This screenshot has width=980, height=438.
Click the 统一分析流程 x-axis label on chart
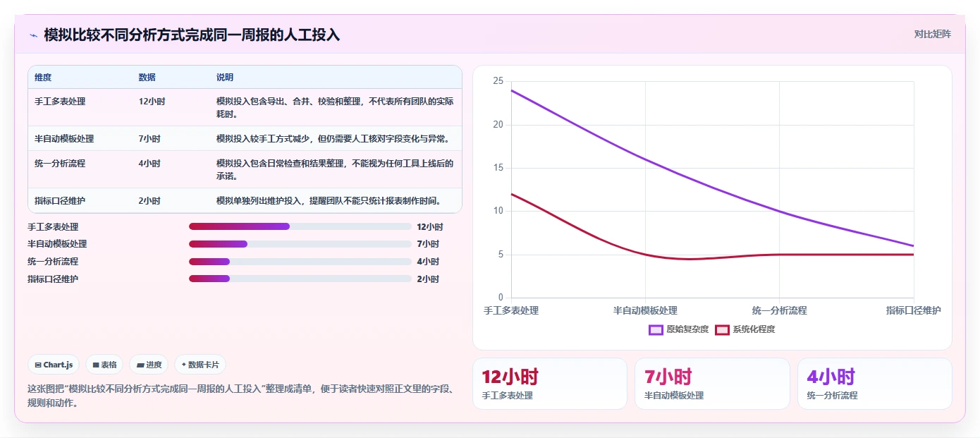point(779,310)
